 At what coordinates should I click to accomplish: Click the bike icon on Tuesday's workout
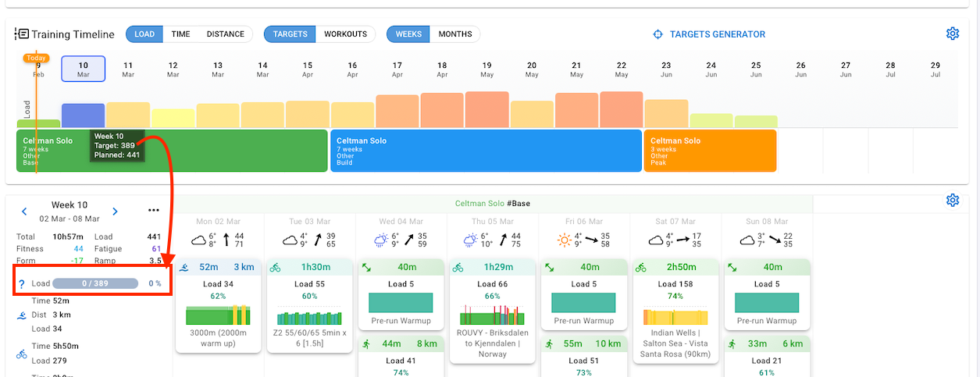tap(275, 267)
